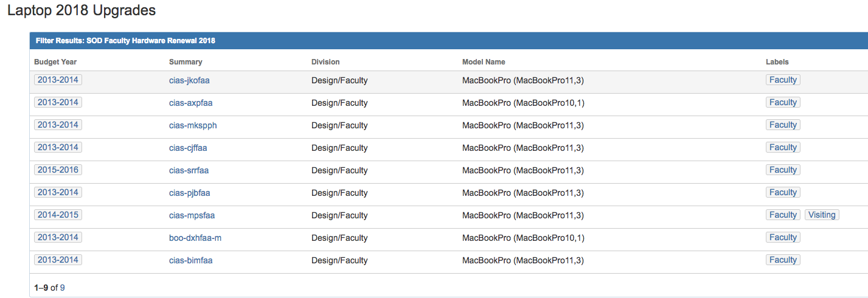Open the cias-mksppH issue link
The height and width of the screenshot is (298, 868).
coord(193,125)
